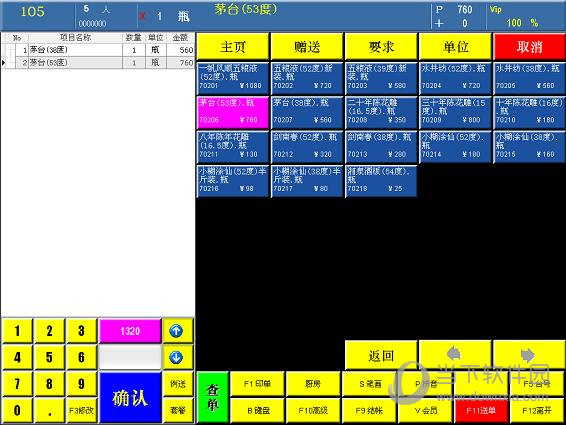The height and width of the screenshot is (425, 566).
Task: Click the F12离开 button
Action: pos(537,410)
